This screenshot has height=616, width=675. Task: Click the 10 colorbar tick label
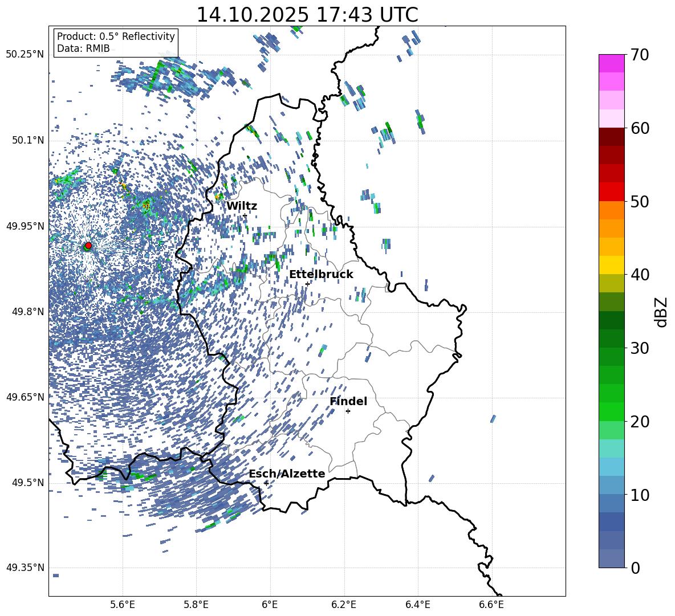640,495
